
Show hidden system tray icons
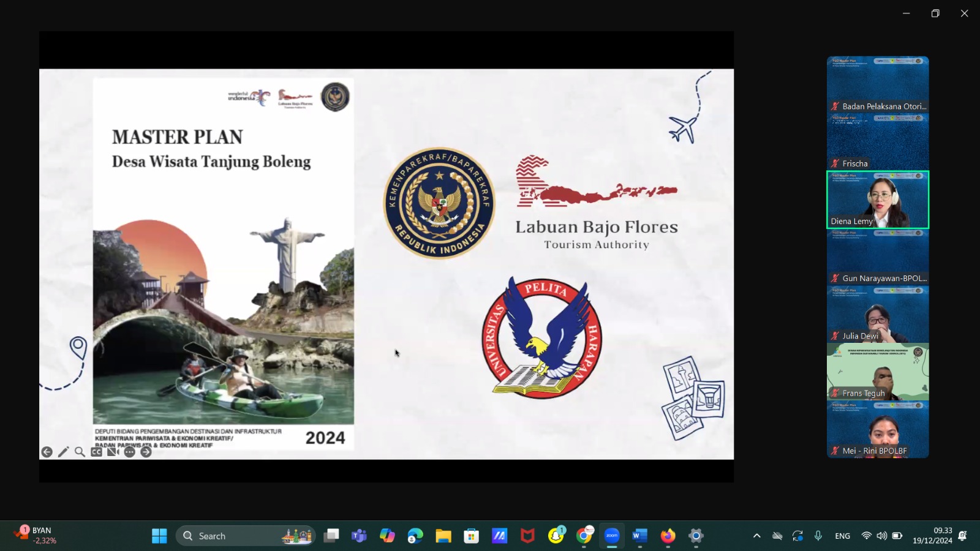[x=757, y=536]
